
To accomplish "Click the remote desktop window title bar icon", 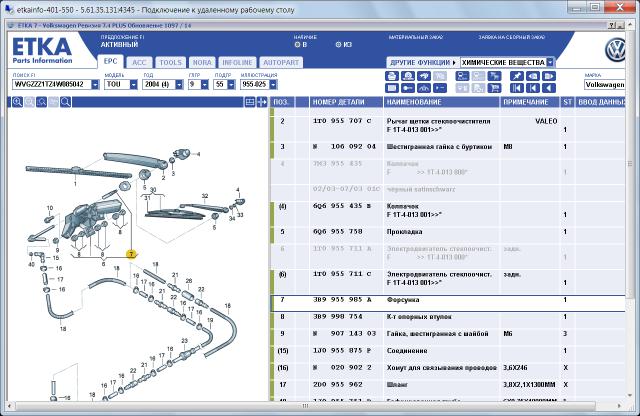I will tap(9, 9).
